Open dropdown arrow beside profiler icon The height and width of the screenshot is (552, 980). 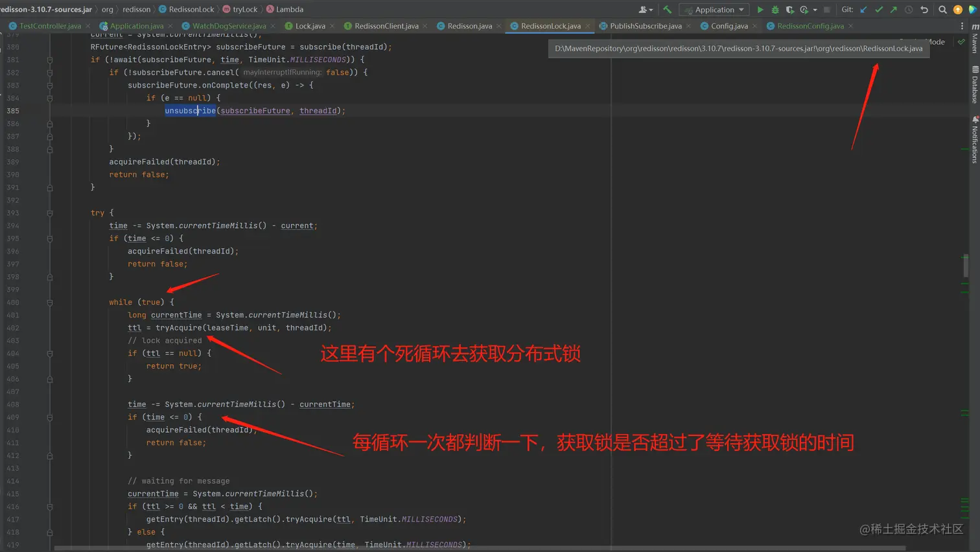pyautogui.click(x=815, y=10)
